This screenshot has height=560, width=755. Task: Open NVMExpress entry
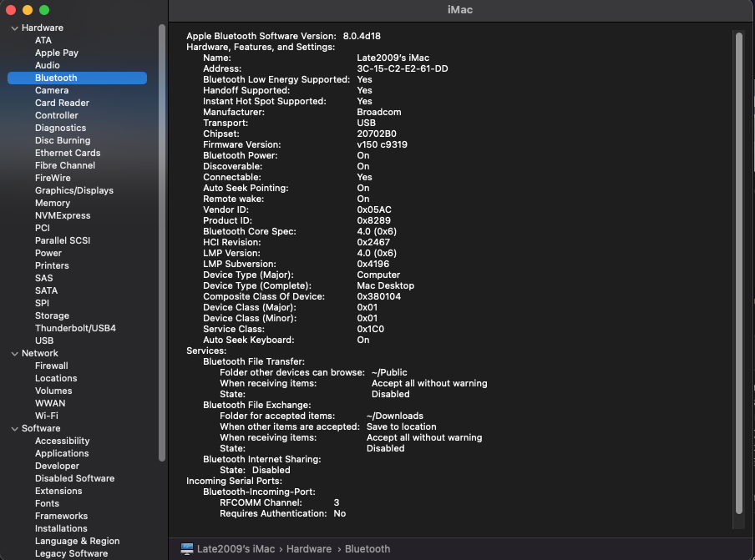coord(63,215)
